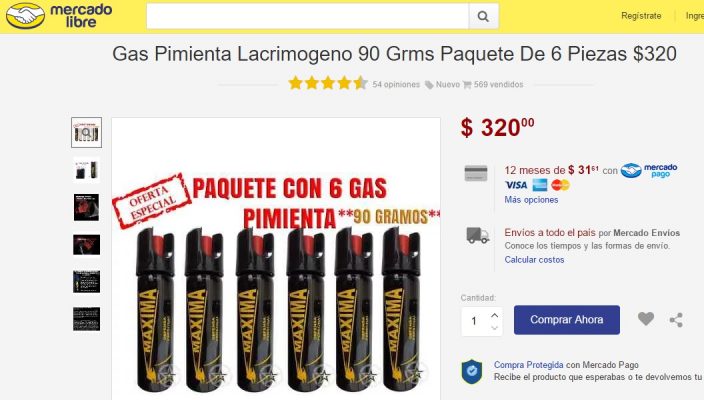This screenshot has height=400, width=704.
Task: Open the Calcular costos link
Action: (x=534, y=259)
